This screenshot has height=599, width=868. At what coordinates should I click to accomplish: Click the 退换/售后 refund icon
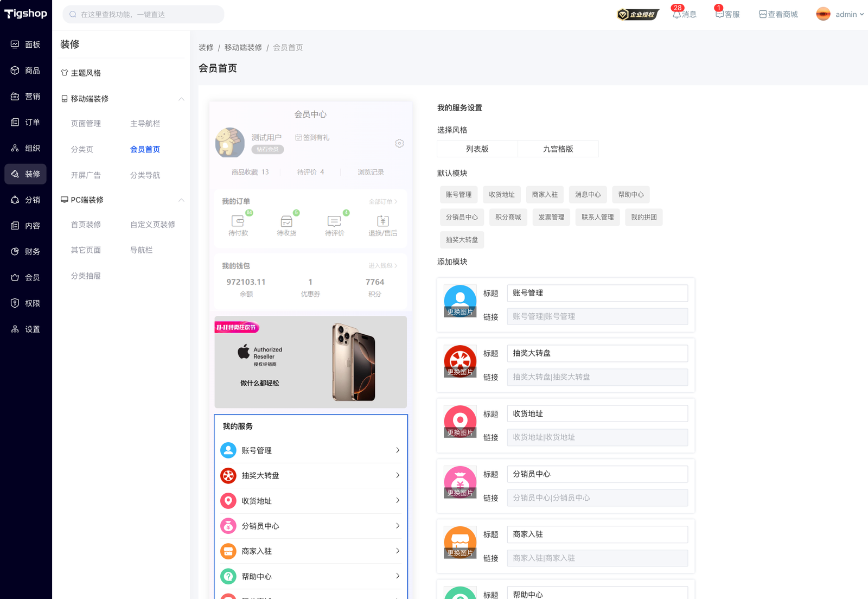[x=382, y=221]
